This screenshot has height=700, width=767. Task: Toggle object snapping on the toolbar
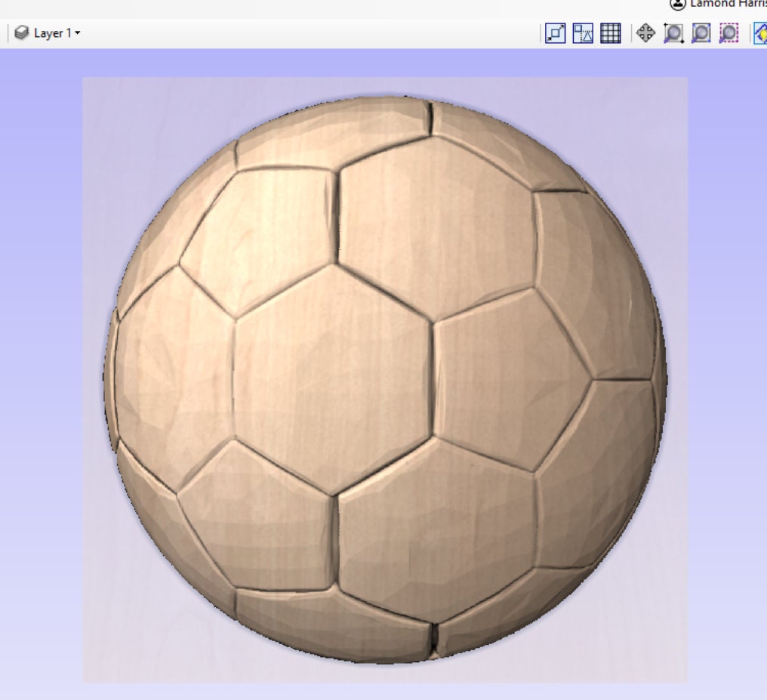coord(555,33)
